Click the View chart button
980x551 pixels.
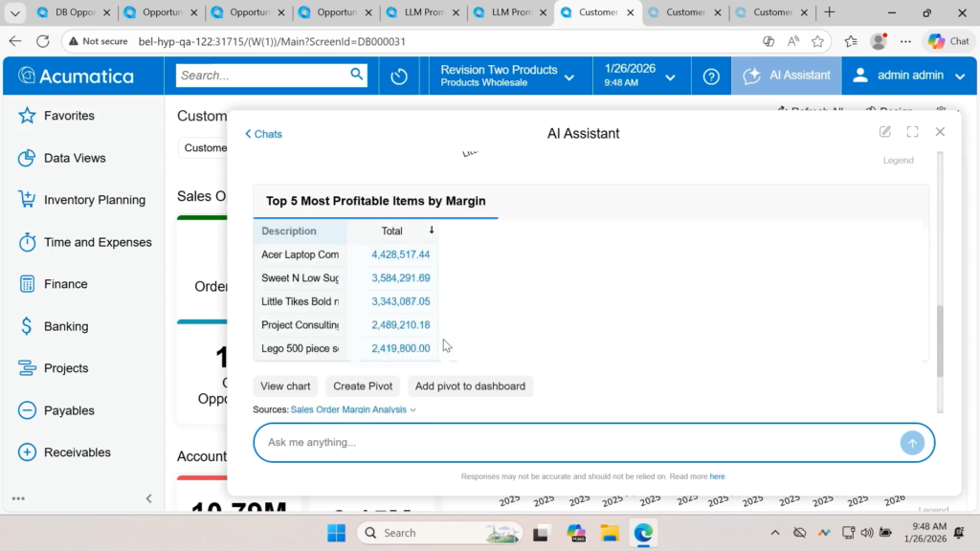click(285, 386)
